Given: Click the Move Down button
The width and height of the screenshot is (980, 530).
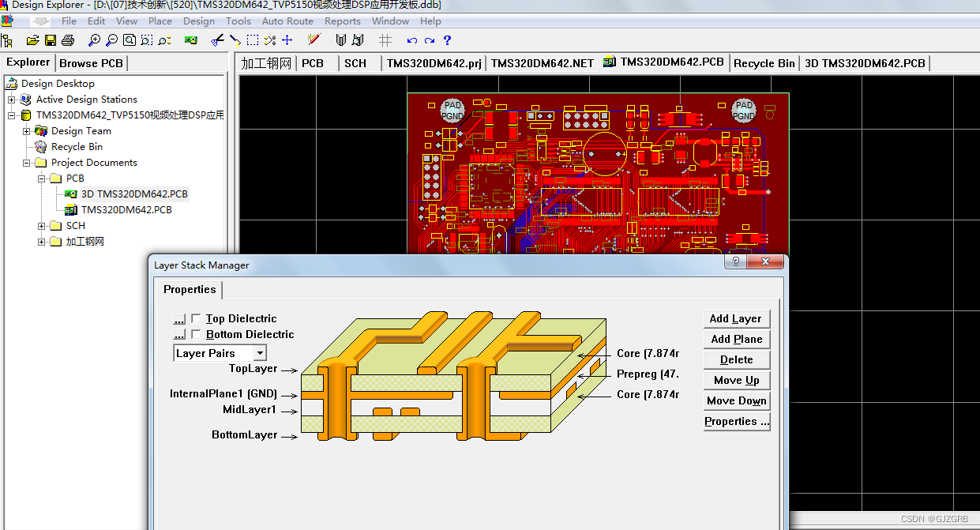Looking at the screenshot, I should click(736, 400).
